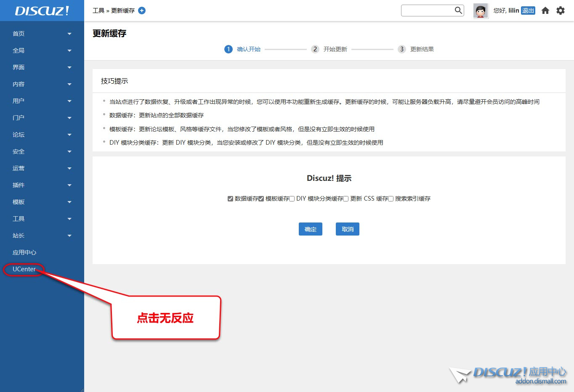
Task: Cancel with 取消 button
Action: (348, 229)
